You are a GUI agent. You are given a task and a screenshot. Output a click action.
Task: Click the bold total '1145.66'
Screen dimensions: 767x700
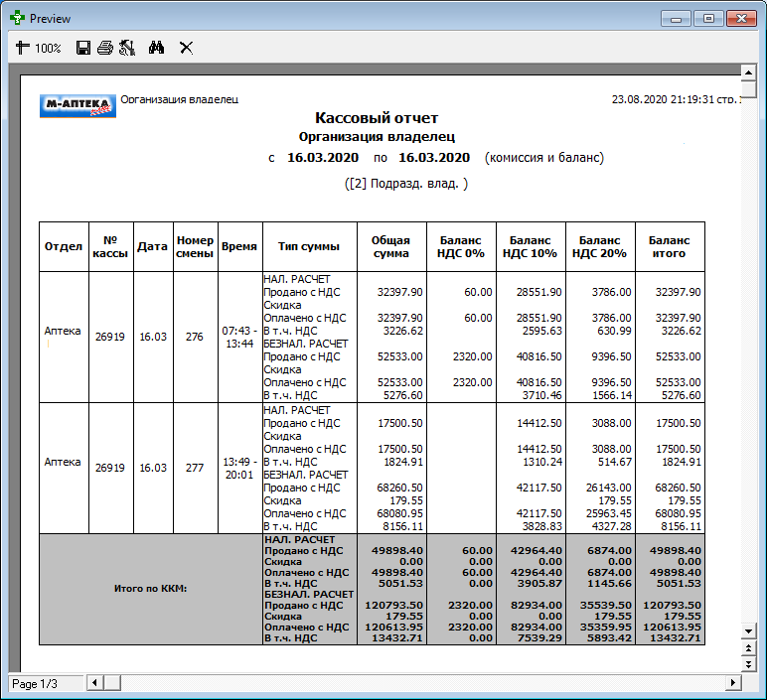[610, 584]
